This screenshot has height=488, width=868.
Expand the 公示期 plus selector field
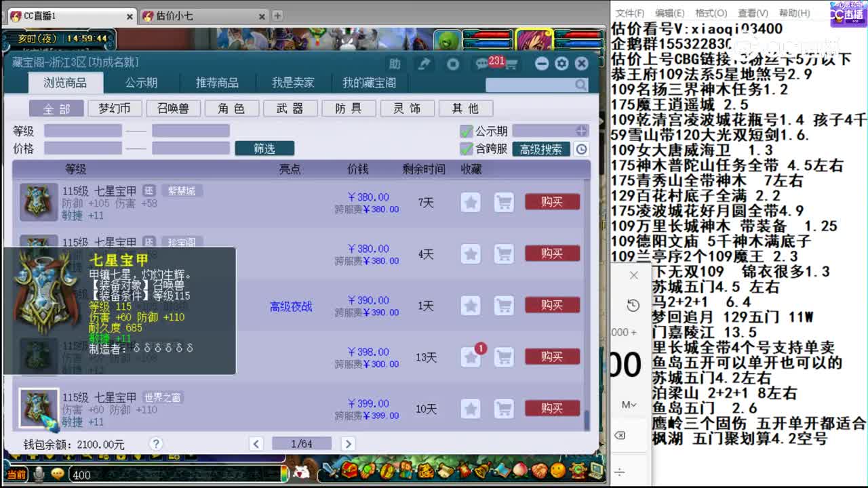(x=551, y=131)
